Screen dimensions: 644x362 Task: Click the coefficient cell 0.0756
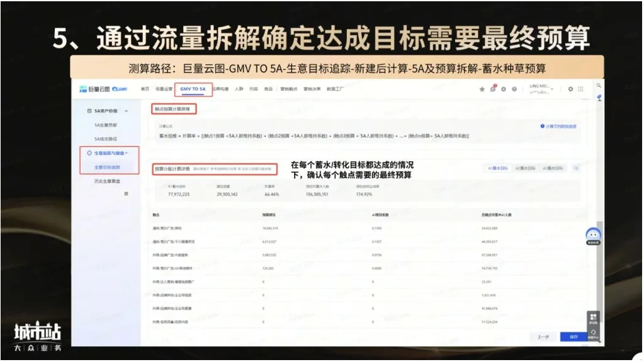[376, 255]
